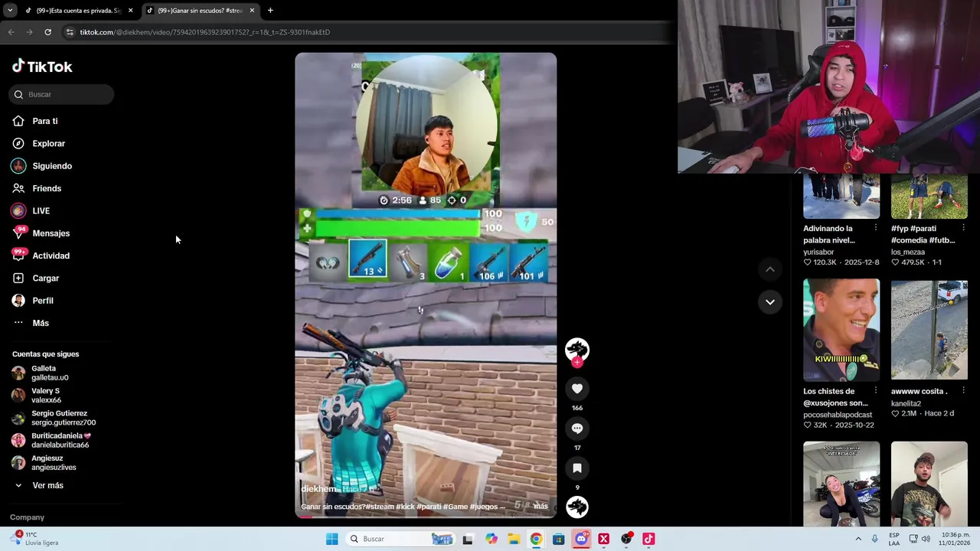The width and height of the screenshot is (980, 551).
Task: Open the KIWIIIII chistes video thumbnail
Action: pos(841,330)
